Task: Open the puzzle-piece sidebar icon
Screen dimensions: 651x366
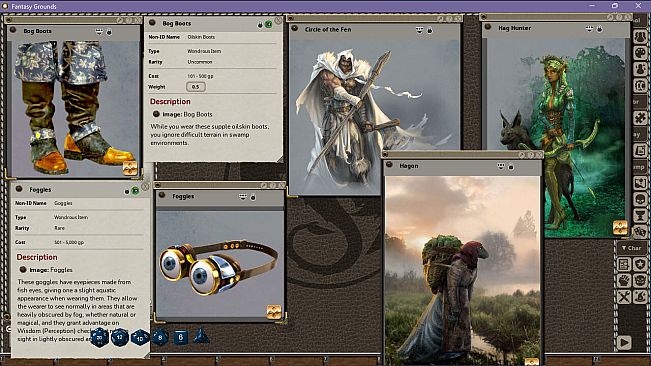Action: pos(640,118)
